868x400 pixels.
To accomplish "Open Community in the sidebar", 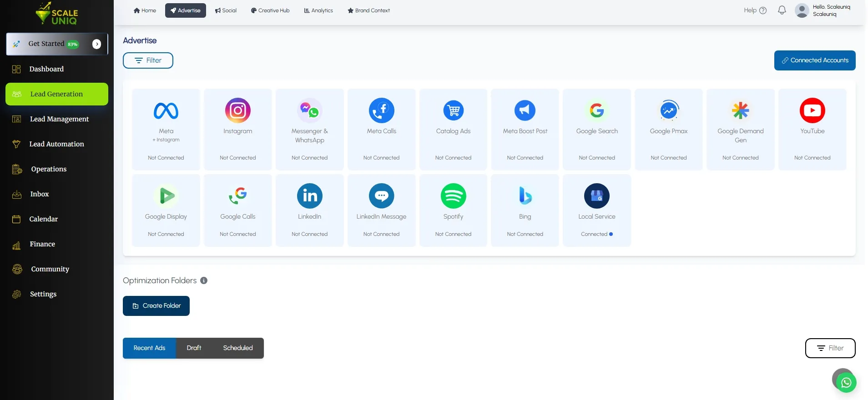I will pyautogui.click(x=57, y=269).
